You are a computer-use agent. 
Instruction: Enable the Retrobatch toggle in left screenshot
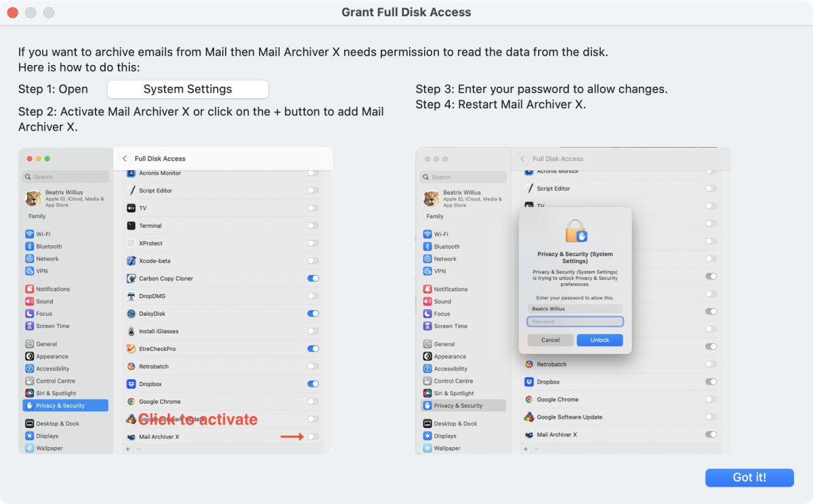pos(313,366)
